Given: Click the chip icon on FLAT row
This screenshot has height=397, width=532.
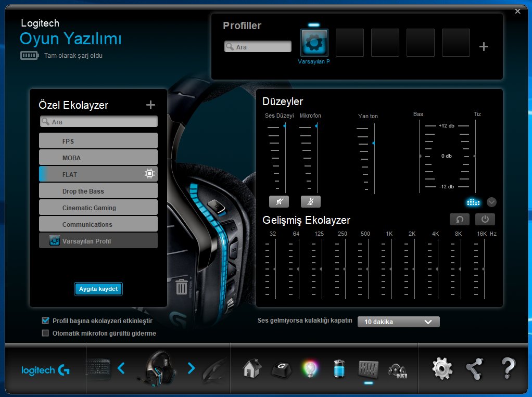Looking at the screenshot, I should coord(149,174).
